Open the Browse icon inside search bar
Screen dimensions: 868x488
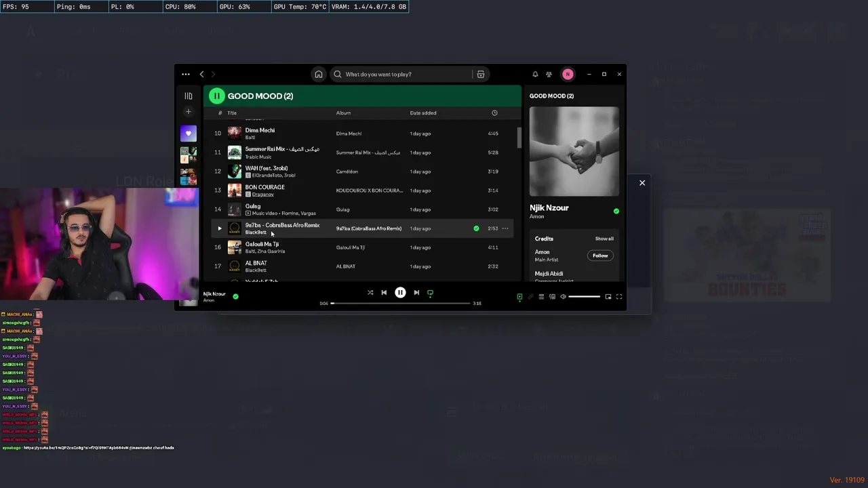pos(481,75)
